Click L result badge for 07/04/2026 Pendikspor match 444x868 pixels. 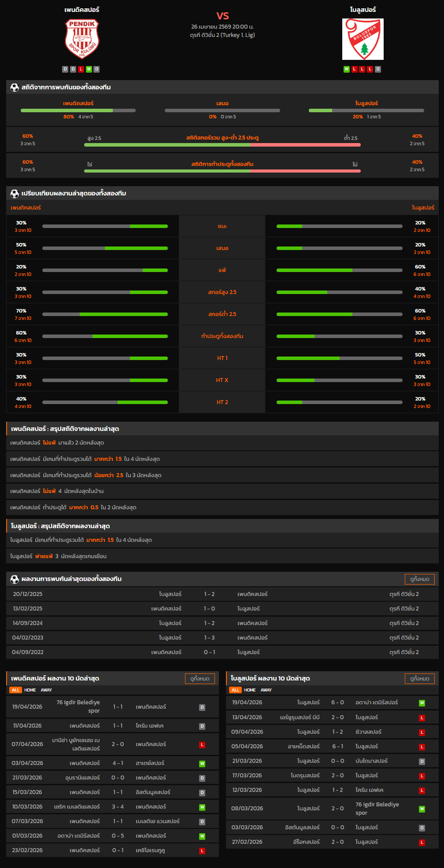pyautogui.click(x=202, y=745)
